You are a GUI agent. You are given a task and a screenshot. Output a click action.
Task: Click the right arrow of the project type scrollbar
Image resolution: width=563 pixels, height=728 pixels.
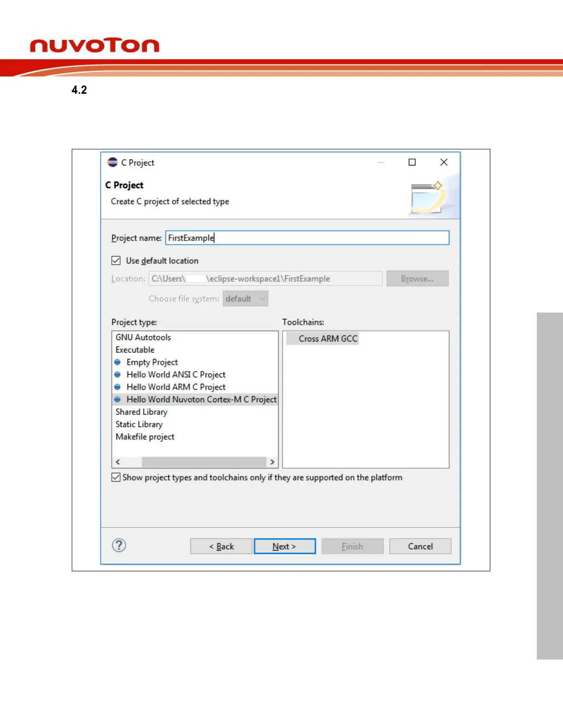click(272, 462)
